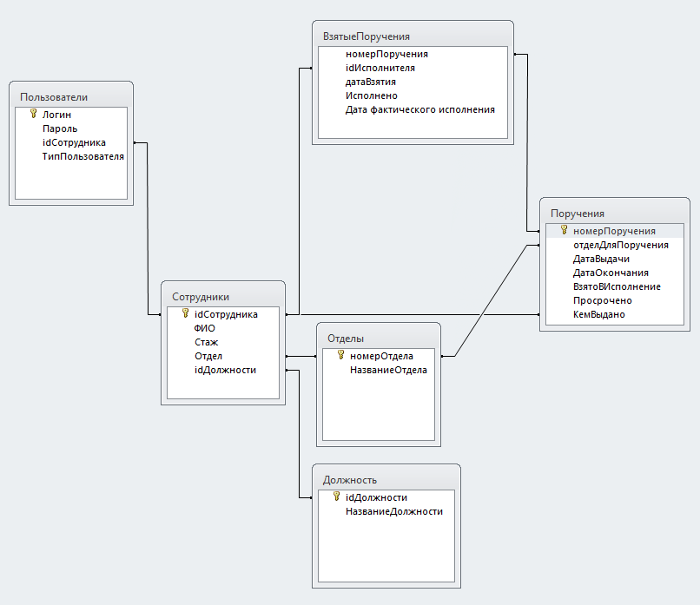The image size is (700, 605).
Task: Select the Отделы table title bar
Action: click(378, 339)
